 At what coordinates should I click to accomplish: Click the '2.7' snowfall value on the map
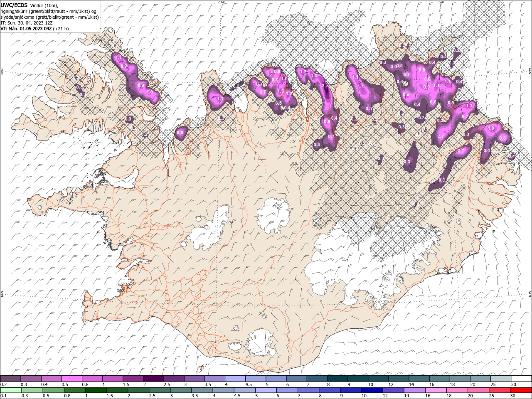(x=325, y=86)
